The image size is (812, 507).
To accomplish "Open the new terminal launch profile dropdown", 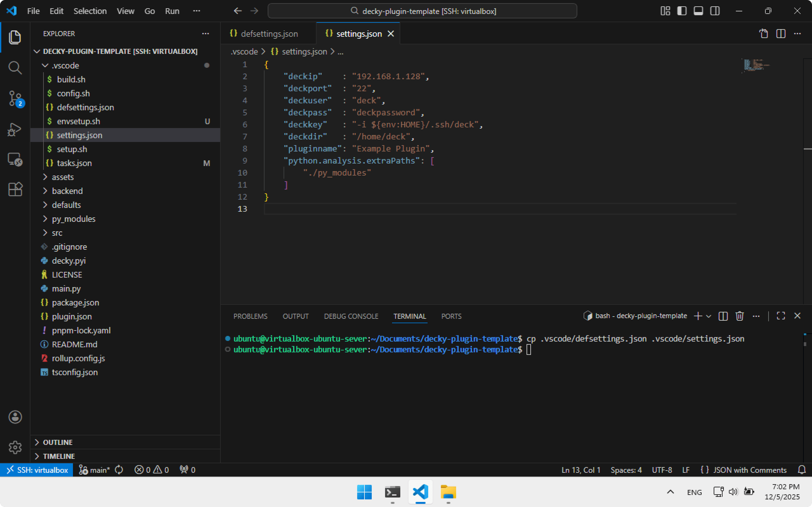I will pyautogui.click(x=709, y=316).
